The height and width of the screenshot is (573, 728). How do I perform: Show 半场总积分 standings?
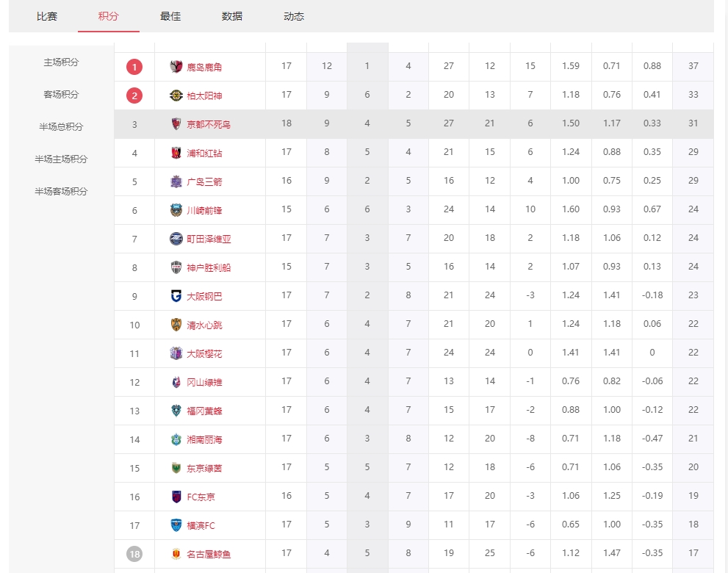61,126
